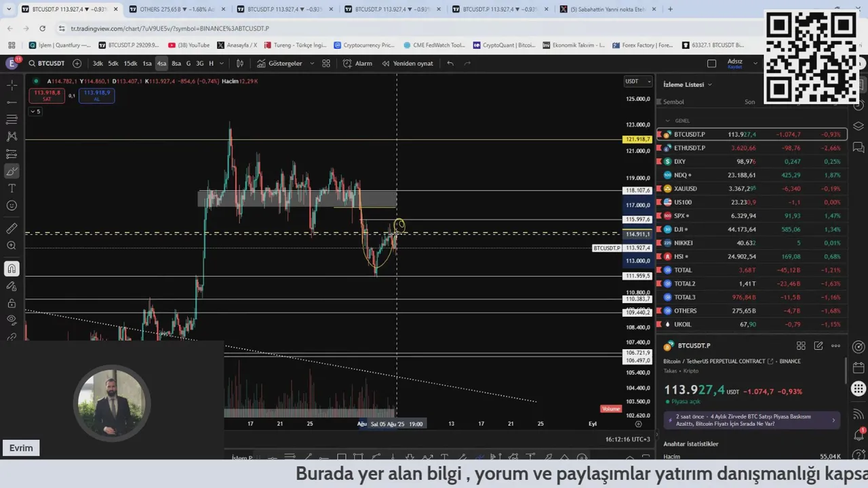Open the Göstergeler indicators dialog
This screenshot has height=488, width=868.
[279, 63]
